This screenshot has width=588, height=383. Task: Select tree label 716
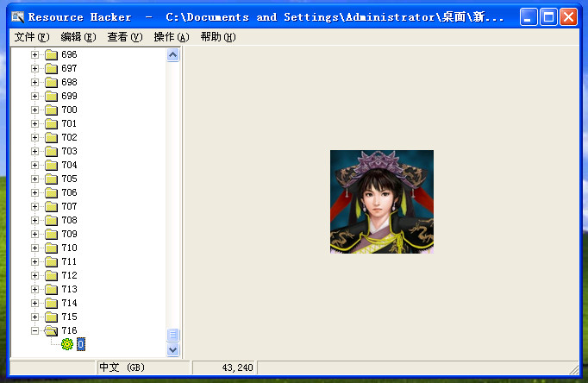pos(69,331)
